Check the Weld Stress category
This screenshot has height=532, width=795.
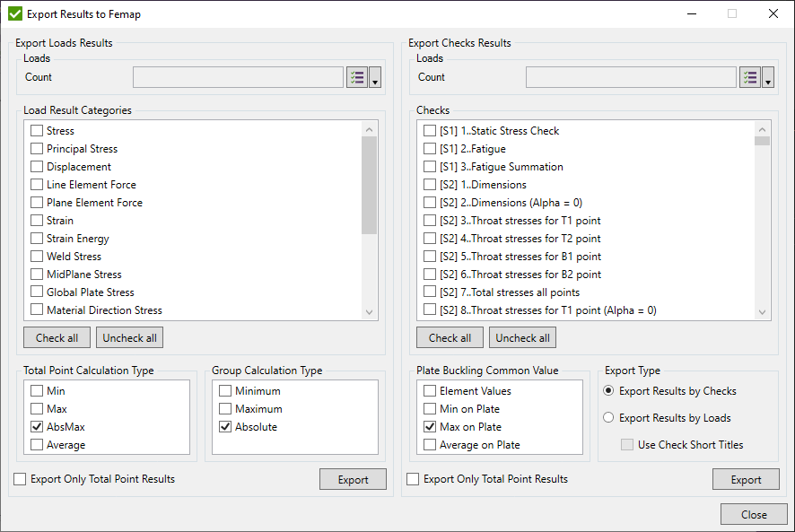click(37, 257)
